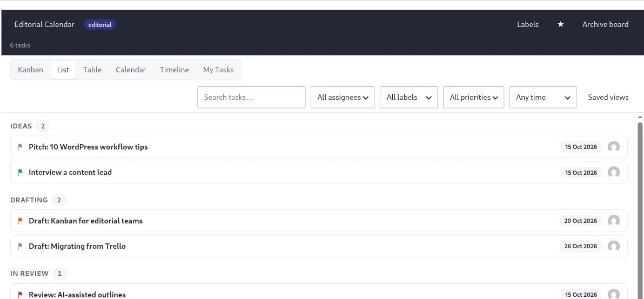Open the All priorities dropdown

(474, 97)
